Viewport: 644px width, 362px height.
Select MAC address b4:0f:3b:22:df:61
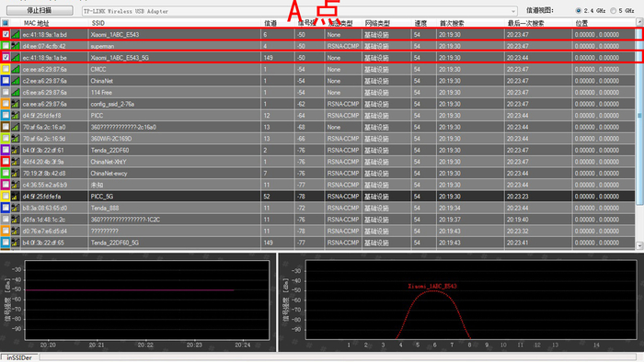tap(43, 150)
